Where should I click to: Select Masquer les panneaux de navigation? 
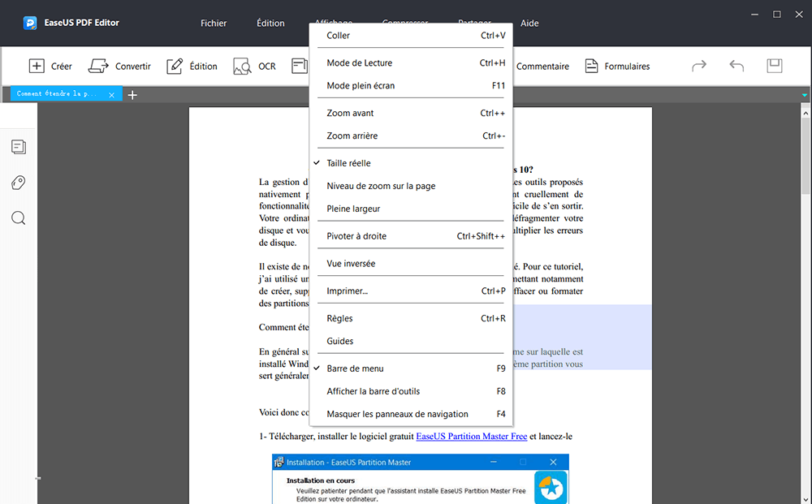point(412,414)
